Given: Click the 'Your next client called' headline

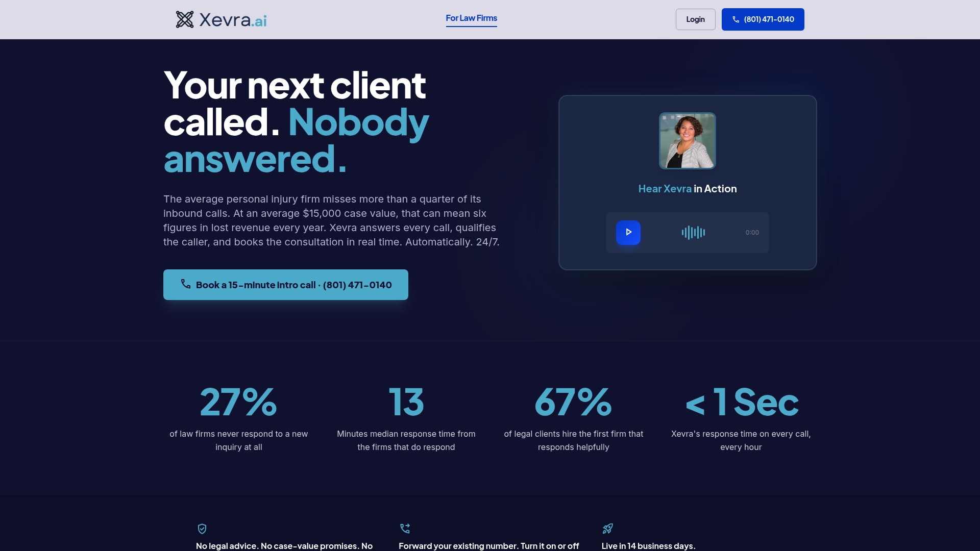Looking at the screenshot, I should [x=296, y=122].
